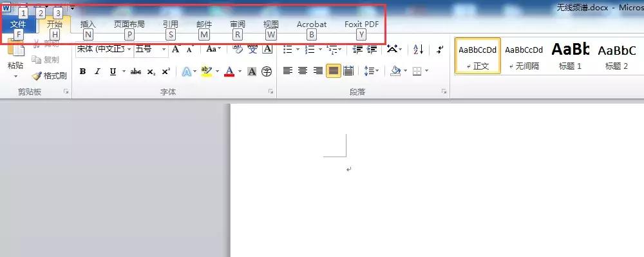Click the Shrink Font icon
This screenshot has width=644, height=257.
189,50
